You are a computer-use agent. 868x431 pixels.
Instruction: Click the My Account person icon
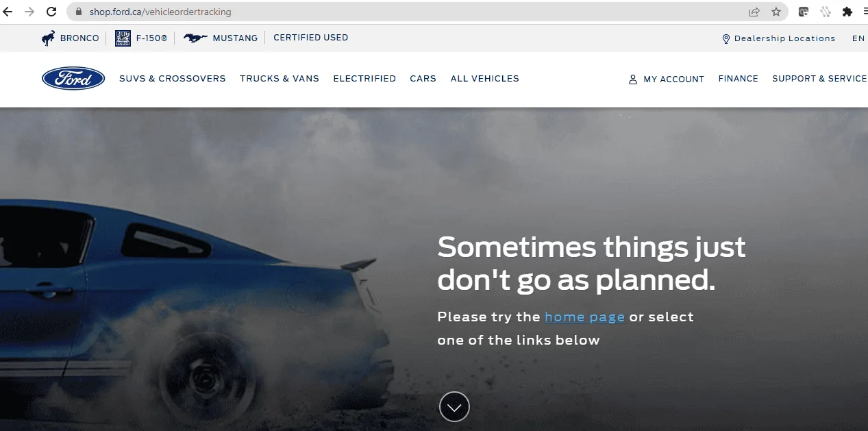(x=633, y=79)
